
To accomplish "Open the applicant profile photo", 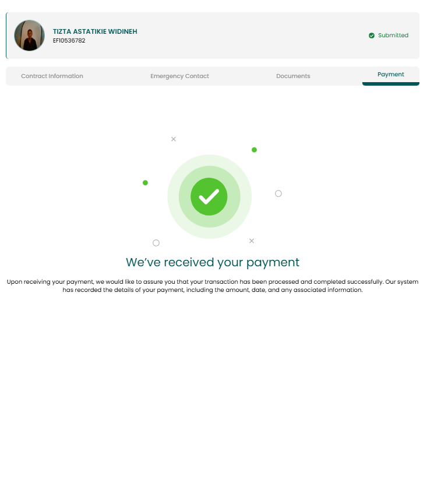I will click(30, 36).
